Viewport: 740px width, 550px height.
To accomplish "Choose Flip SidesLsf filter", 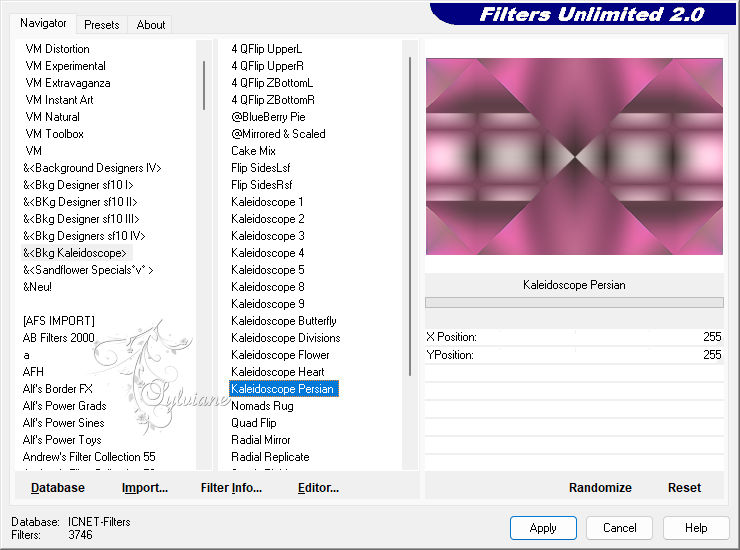I will (261, 168).
